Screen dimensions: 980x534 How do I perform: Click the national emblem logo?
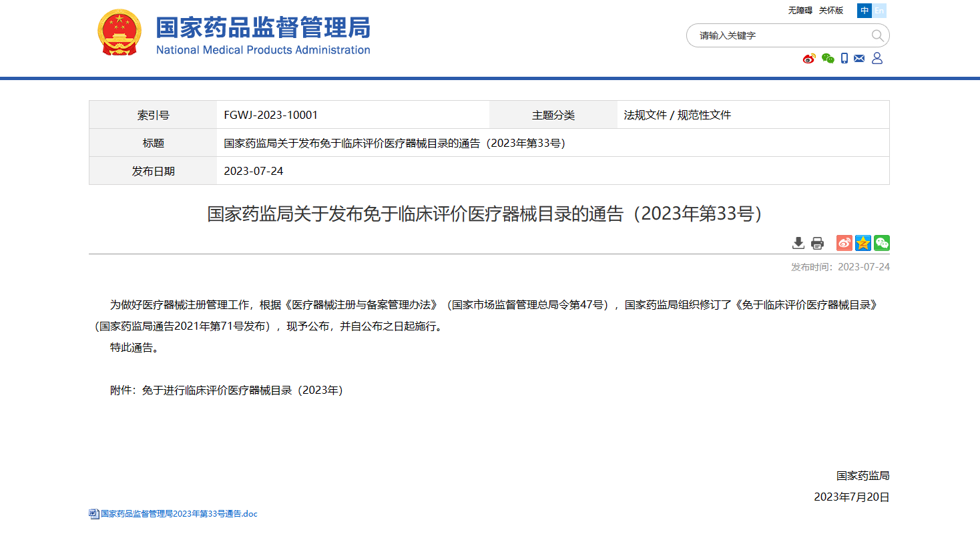tap(119, 33)
